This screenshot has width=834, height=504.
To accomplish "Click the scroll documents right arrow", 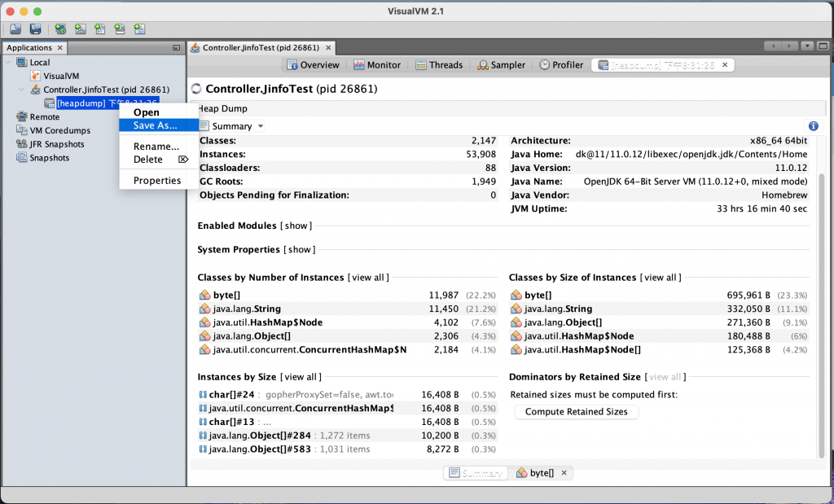I will 790,46.
